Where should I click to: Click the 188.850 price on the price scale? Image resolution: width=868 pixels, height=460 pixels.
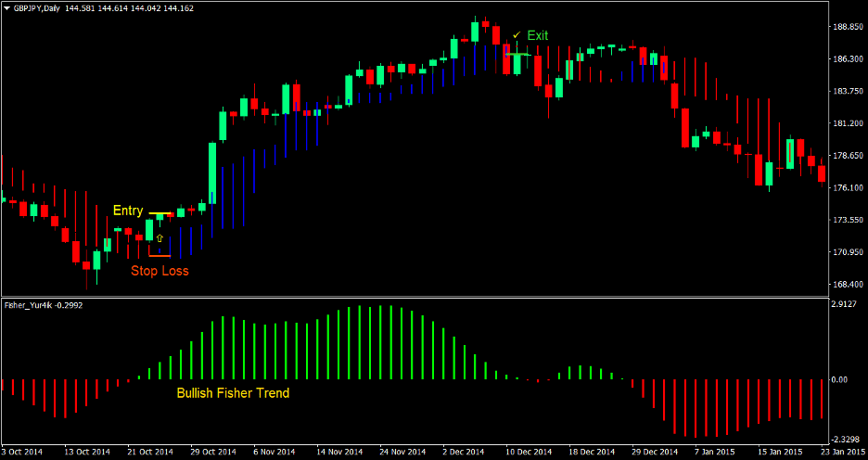pyautogui.click(x=846, y=27)
